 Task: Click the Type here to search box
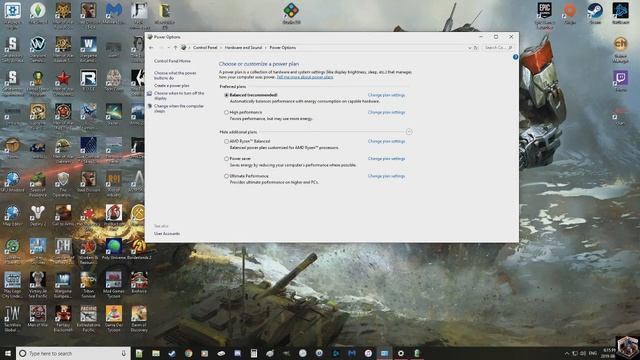click(73, 353)
